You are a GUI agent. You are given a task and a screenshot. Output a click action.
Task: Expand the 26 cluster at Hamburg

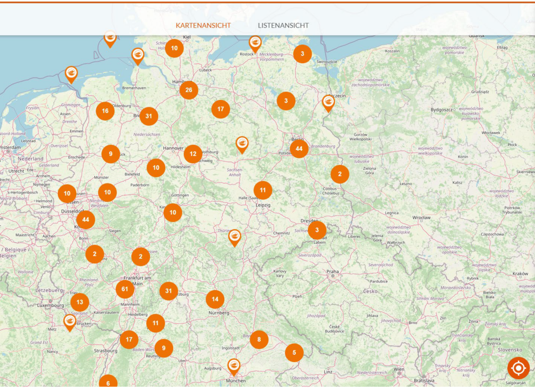(189, 90)
